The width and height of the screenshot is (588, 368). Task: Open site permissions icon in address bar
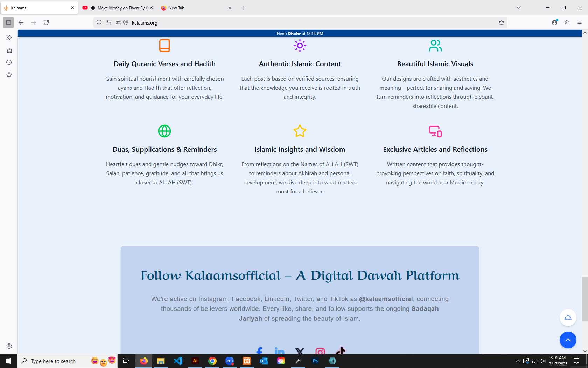click(x=119, y=22)
